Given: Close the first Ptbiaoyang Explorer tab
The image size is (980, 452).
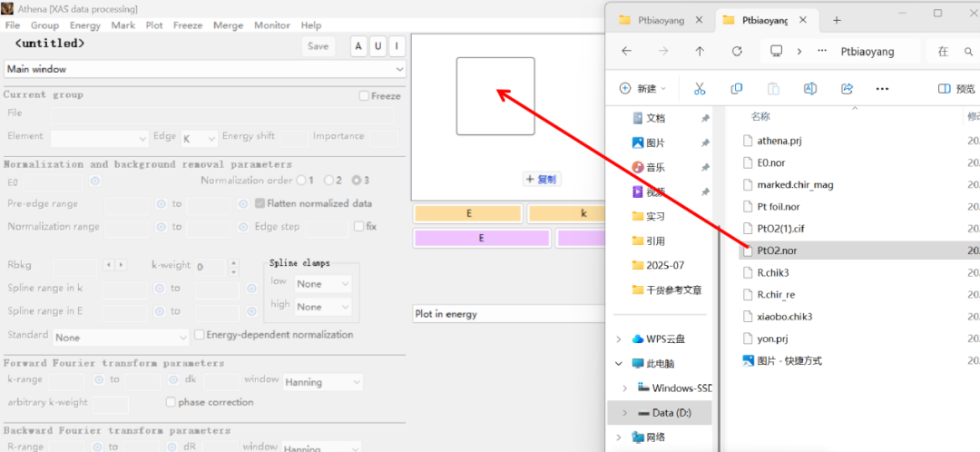Looking at the screenshot, I should [700, 19].
